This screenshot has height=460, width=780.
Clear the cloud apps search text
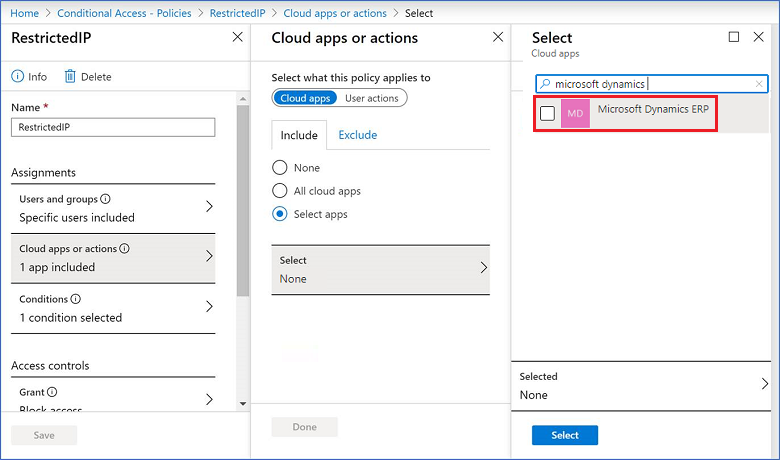759,85
